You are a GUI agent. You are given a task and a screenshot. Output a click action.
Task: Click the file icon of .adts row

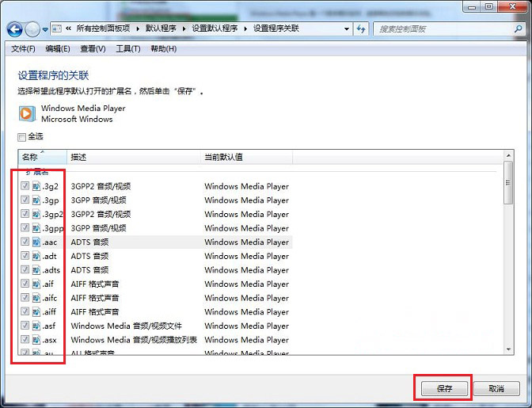point(36,270)
